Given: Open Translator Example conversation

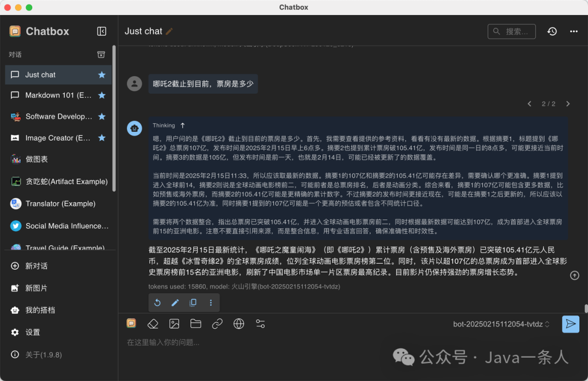Looking at the screenshot, I should [58, 203].
